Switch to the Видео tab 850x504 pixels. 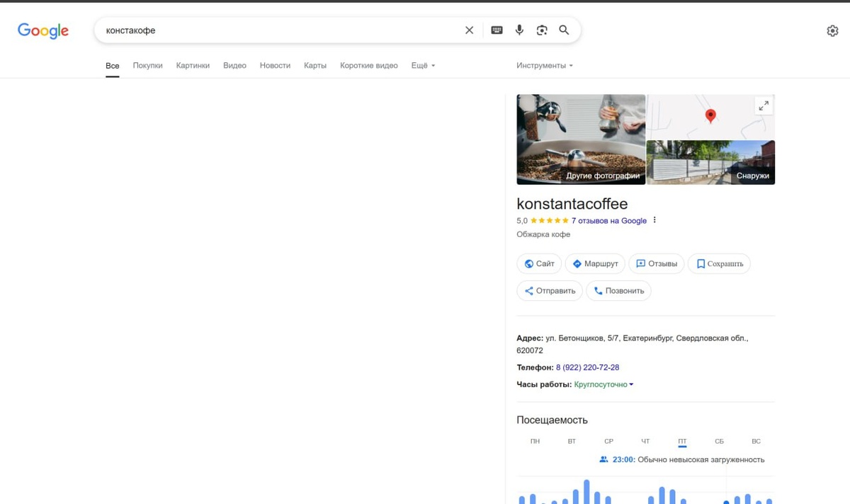(x=234, y=66)
